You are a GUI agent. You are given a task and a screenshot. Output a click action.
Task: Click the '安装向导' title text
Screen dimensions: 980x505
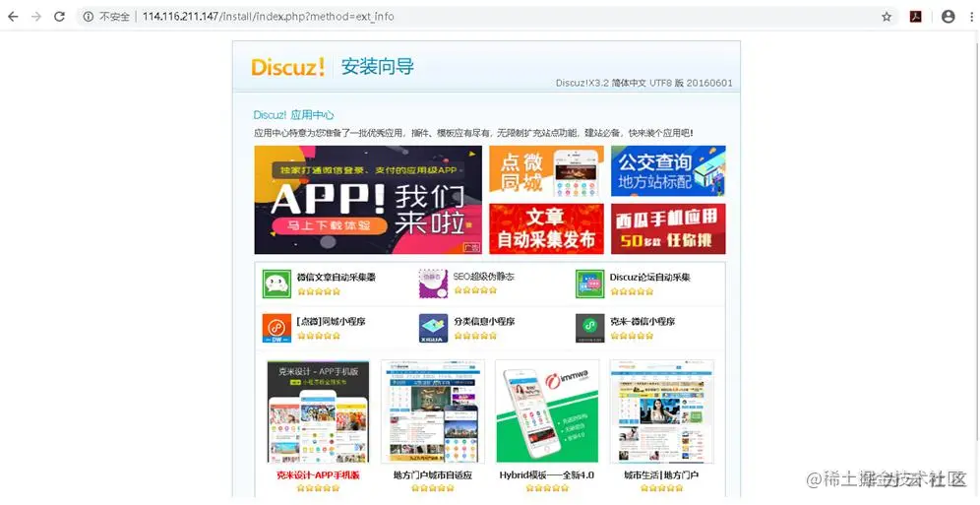378,66
